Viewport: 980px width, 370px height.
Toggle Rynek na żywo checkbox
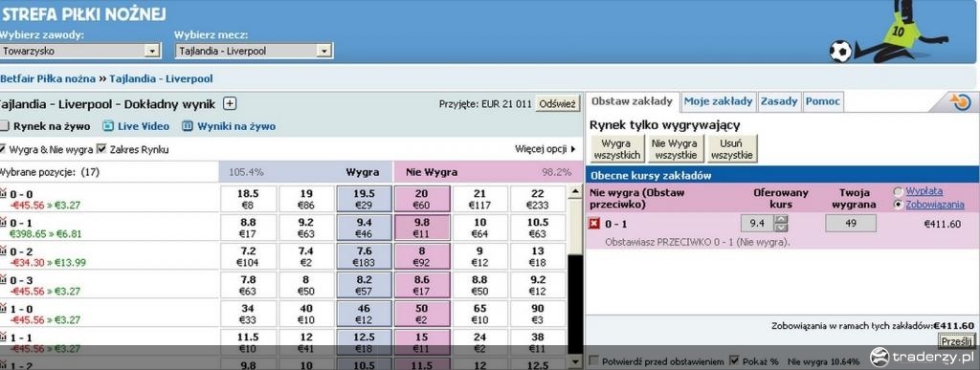point(4,126)
